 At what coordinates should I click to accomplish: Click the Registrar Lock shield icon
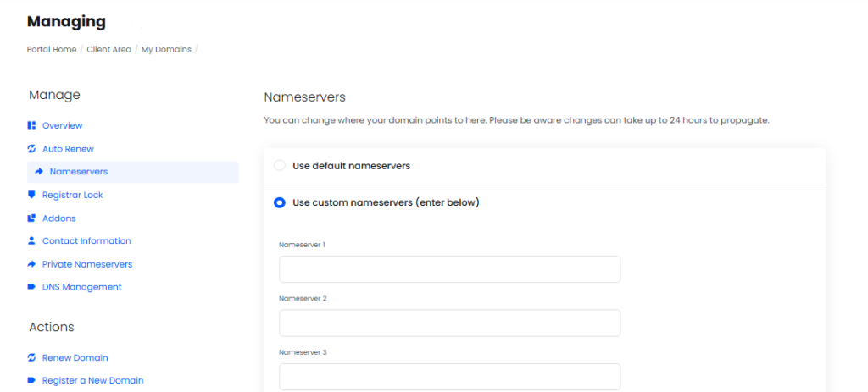tap(31, 195)
